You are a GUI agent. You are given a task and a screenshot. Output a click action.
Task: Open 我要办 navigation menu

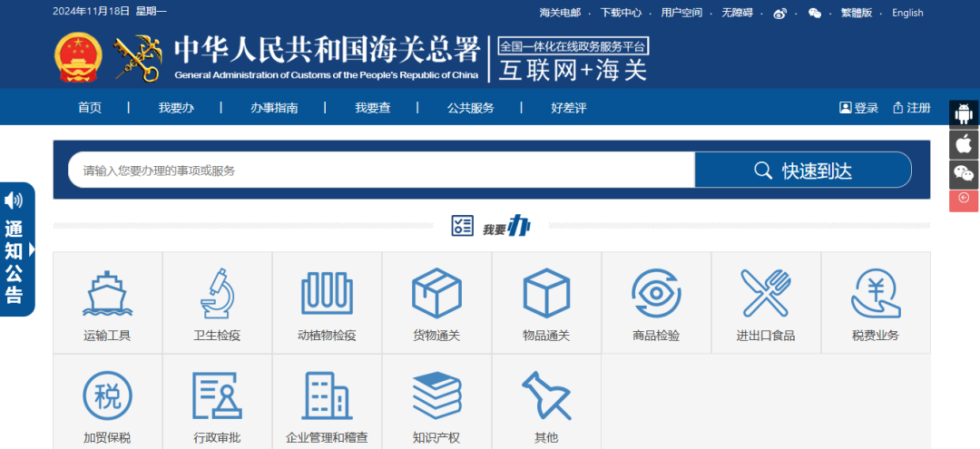coord(176,107)
